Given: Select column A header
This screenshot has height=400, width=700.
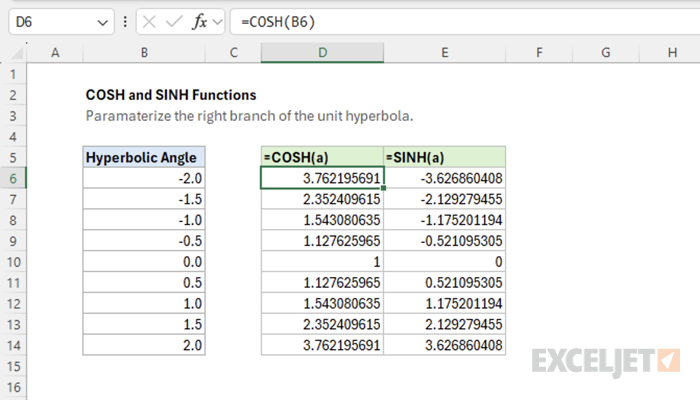Looking at the screenshot, I should pyautogui.click(x=55, y=53).
